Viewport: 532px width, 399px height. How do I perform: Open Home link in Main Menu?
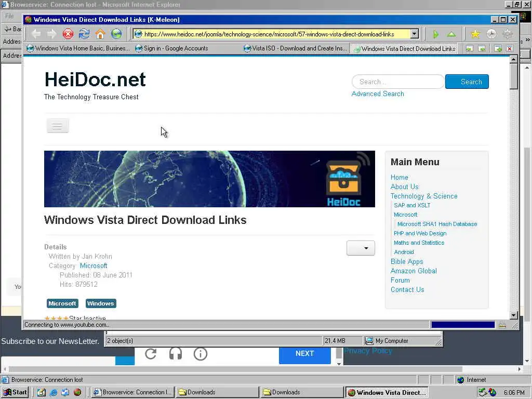(400, 178)
